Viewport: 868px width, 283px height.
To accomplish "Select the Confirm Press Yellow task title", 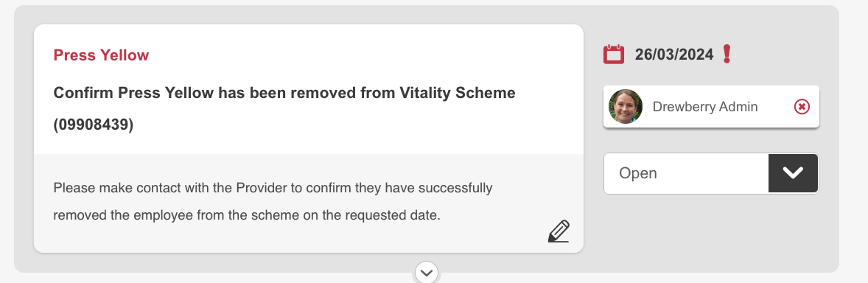I will (x=284, y=108).
